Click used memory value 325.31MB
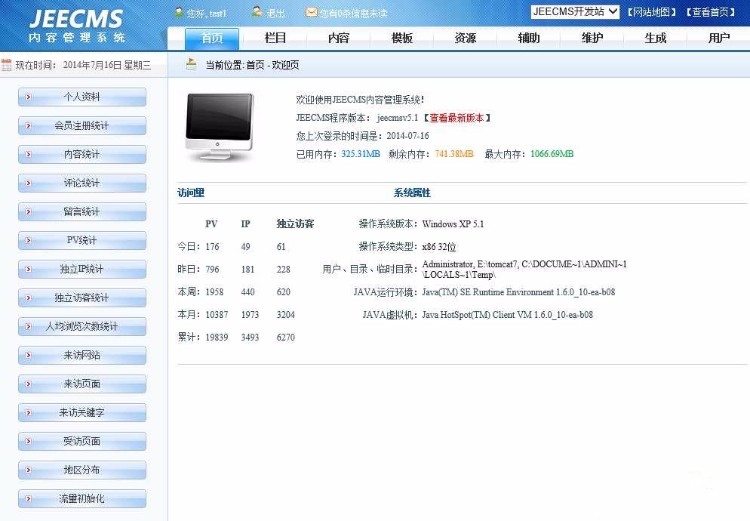Viewport: 750px width, 521px height. point(361,154)
